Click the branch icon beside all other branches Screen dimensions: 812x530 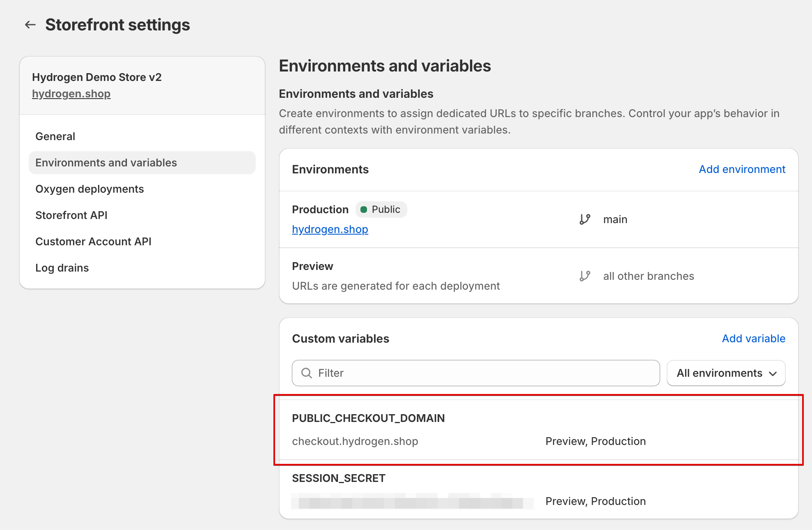point(585,276)
